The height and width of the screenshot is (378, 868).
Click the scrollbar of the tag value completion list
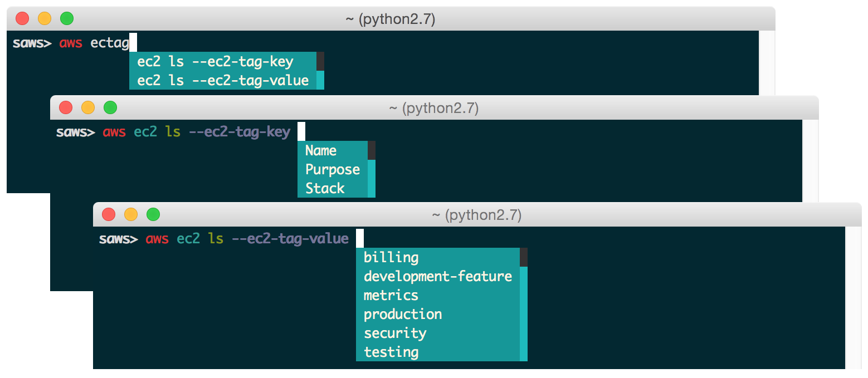tap(524, 312)
